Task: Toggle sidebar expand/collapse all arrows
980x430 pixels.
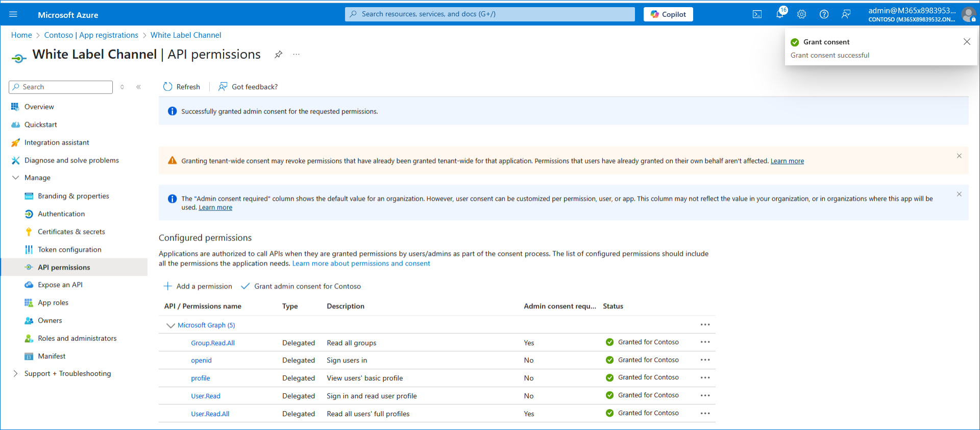Action: [122, 87]
